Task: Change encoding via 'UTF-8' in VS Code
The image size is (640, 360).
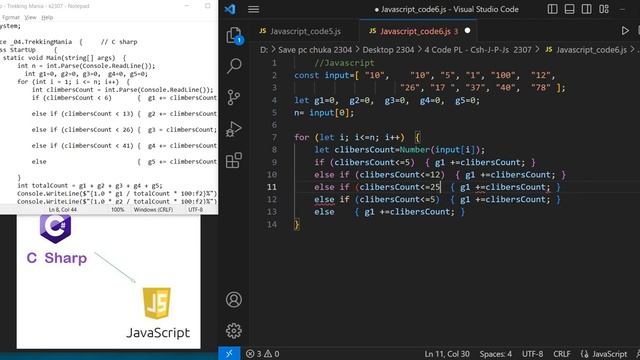Action: (x=532, y=354)
